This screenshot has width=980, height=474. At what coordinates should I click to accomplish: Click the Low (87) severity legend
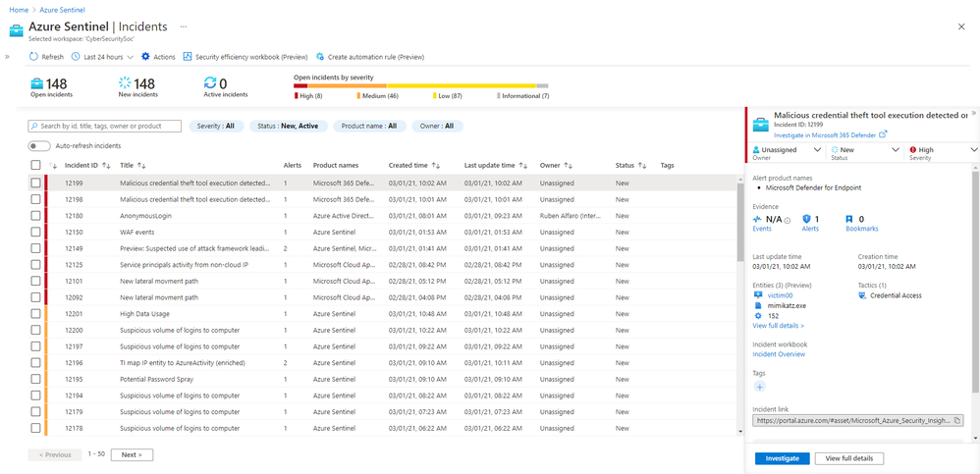tap(448, 96)
